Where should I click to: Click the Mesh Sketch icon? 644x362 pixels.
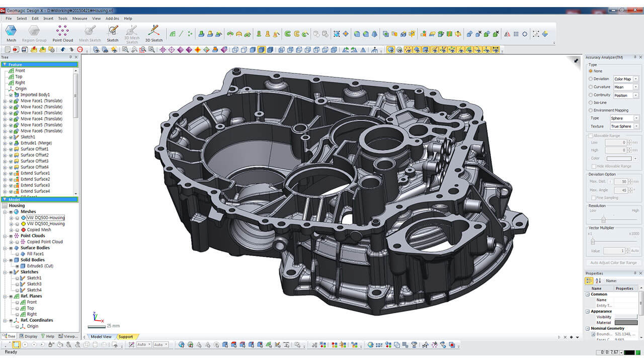click(90, 32)
